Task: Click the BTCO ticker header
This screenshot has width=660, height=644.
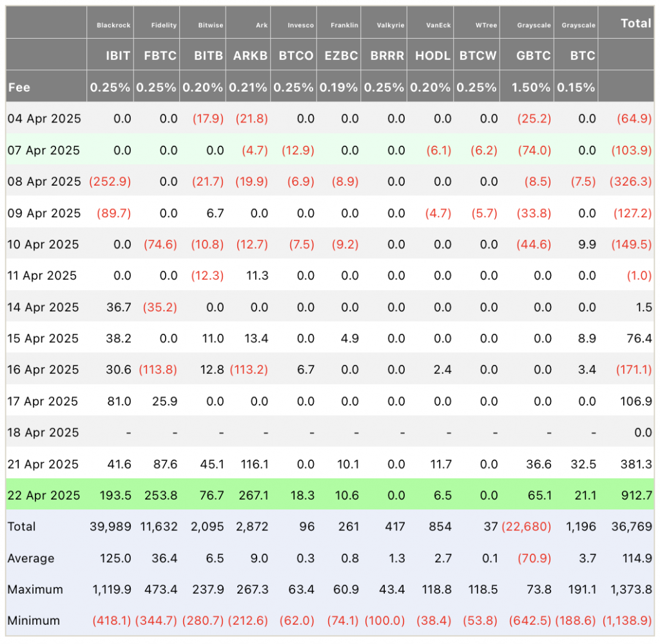Action: (296, 55)
